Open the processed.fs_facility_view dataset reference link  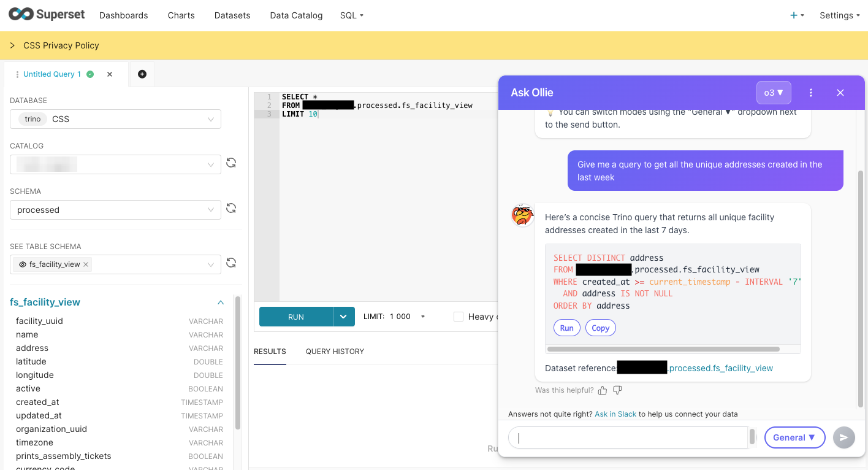point(721,368)
